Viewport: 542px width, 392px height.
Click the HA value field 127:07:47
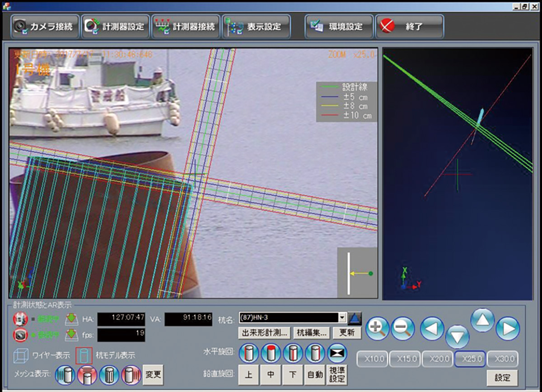click(x=121, y=318)
